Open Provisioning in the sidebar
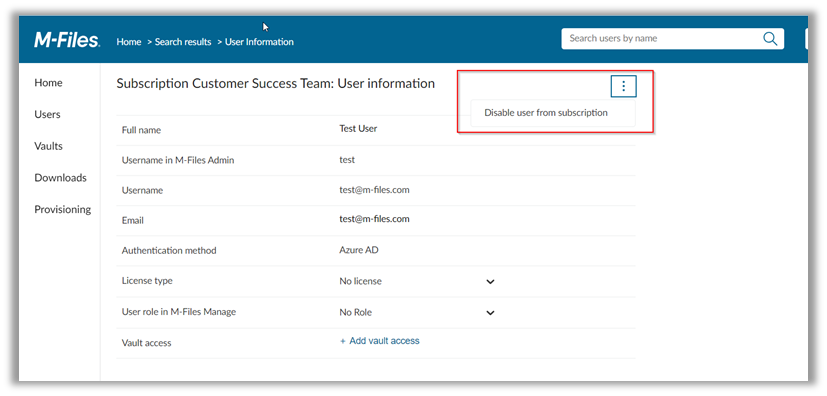The width and height of the screenshot is (827, 396). pos(63,209)
